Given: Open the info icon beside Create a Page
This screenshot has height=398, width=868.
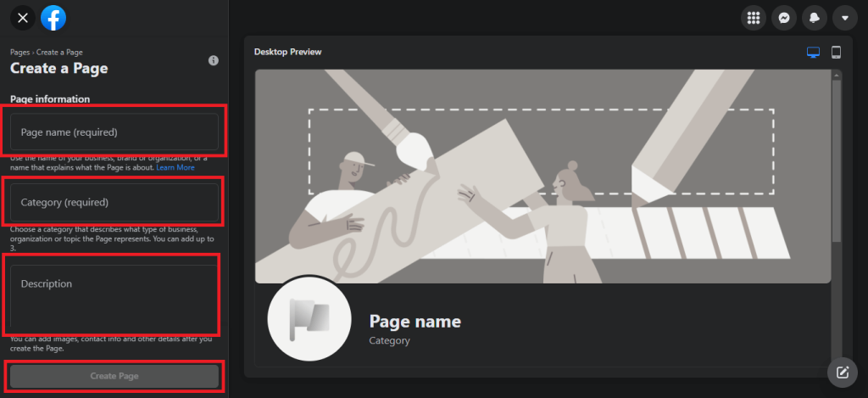Looking at the screenshot, I should [213, 60].
